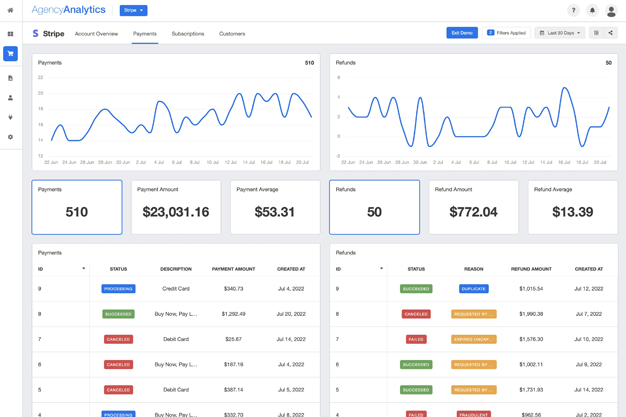Click the STATUS header in Payments table

tap(118, 269)
